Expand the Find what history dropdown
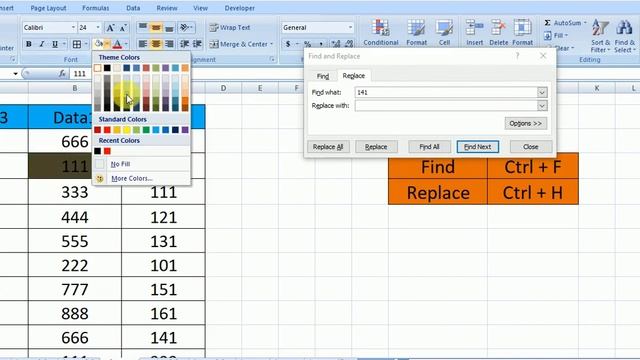Screen dimensions: 640x360 [542, 92]
